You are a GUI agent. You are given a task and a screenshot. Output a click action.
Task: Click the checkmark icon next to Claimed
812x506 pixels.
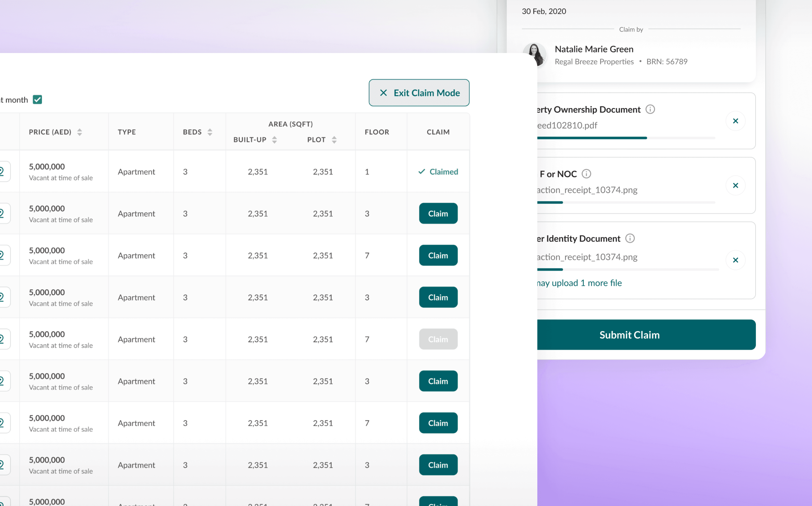click(x=421, y=171)
